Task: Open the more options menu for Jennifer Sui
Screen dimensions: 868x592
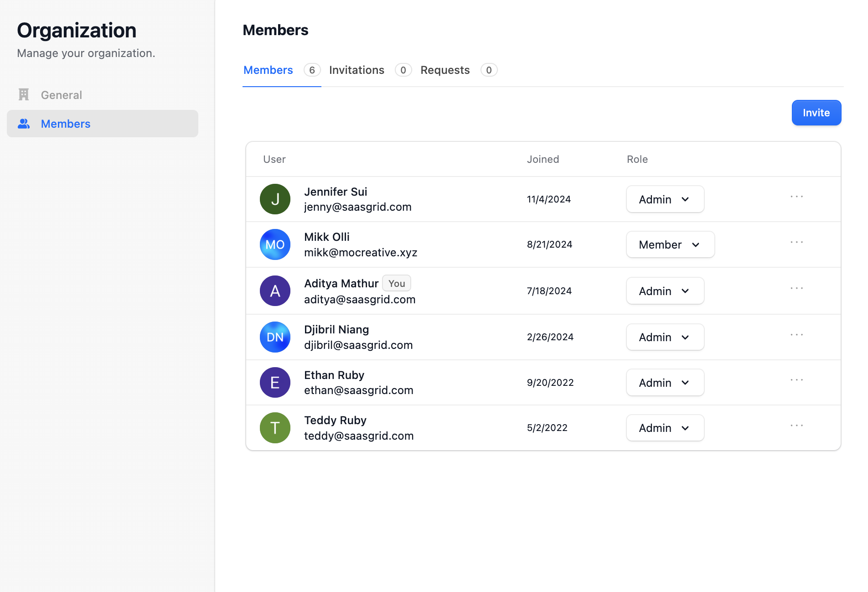Action: pyautogui.click(x=796, y=197)
